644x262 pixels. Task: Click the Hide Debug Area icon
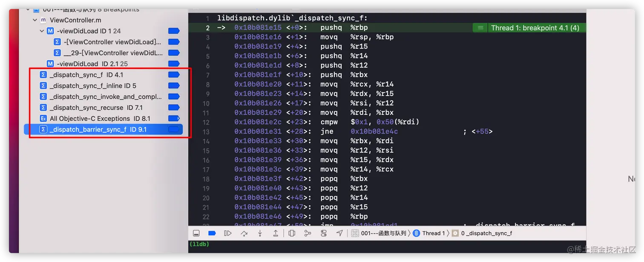pos(196,233)
